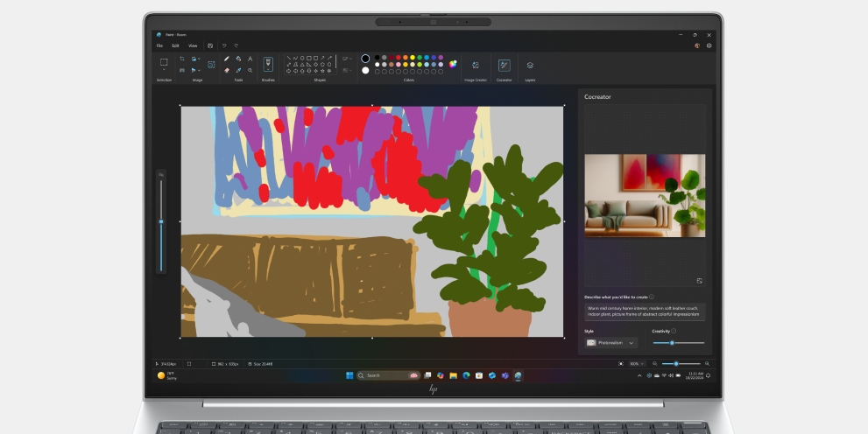Click the Cocreator generated living room image
The image size is (868, 434).
645,196
